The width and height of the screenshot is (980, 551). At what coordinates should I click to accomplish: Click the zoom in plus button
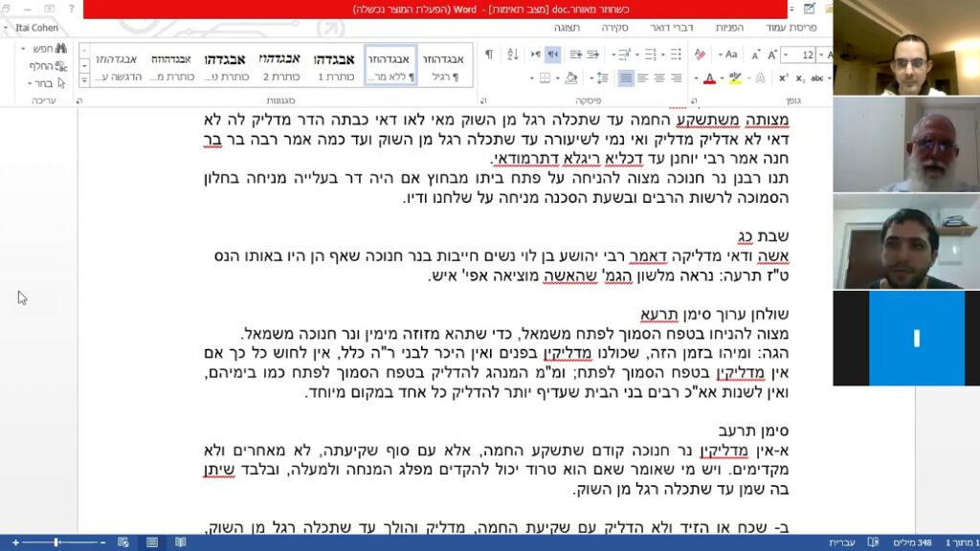coord(15,542)
